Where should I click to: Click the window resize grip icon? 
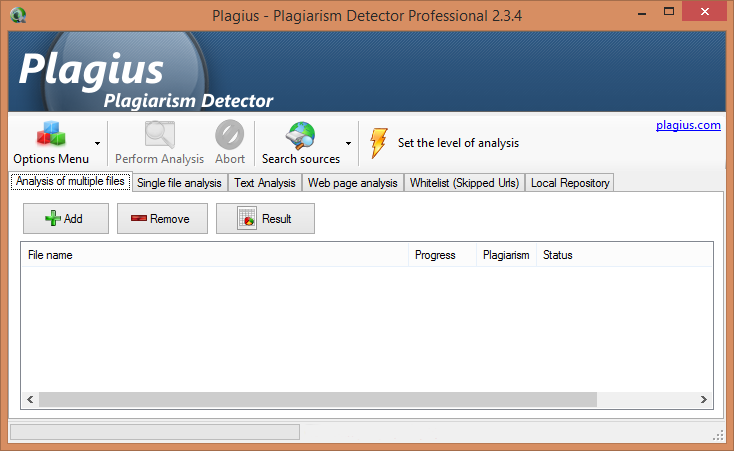tap(718, 436)
